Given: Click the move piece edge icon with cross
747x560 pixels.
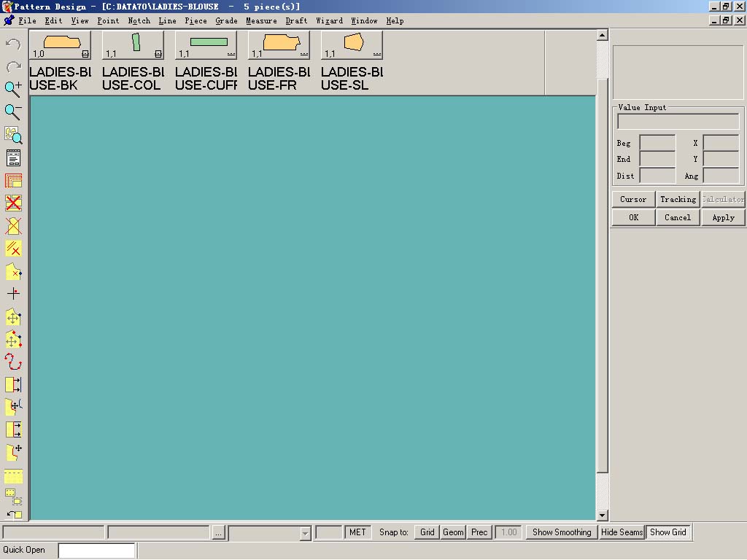Looking at the screenshot, I should pos(13,452).
